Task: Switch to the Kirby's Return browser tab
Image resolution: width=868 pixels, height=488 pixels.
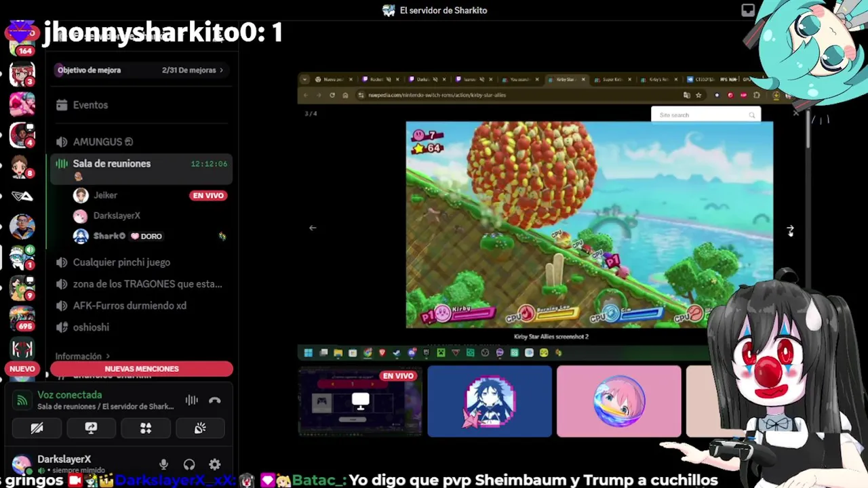Action: [658, 79]
